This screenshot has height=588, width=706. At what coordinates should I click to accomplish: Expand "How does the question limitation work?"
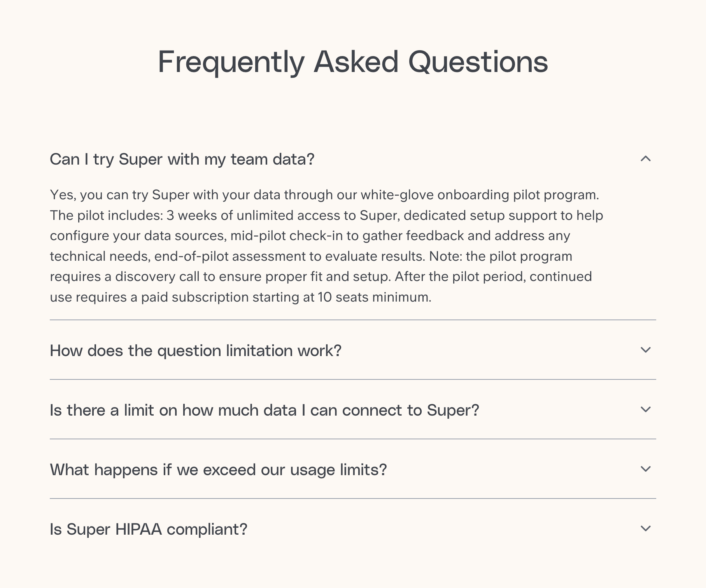click(196, 351)
